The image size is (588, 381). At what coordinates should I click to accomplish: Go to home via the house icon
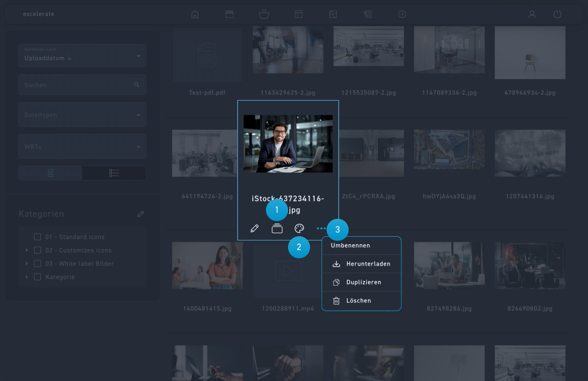click(195, 14)
